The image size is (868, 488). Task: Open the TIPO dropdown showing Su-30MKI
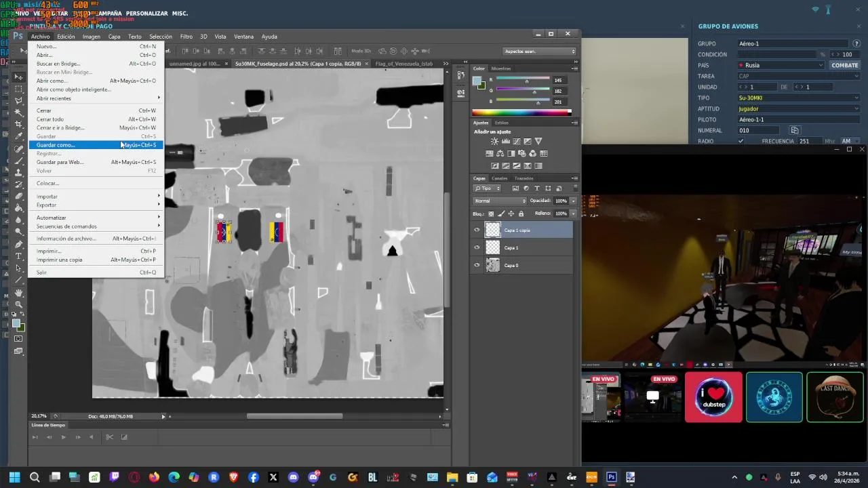(799, 98)
